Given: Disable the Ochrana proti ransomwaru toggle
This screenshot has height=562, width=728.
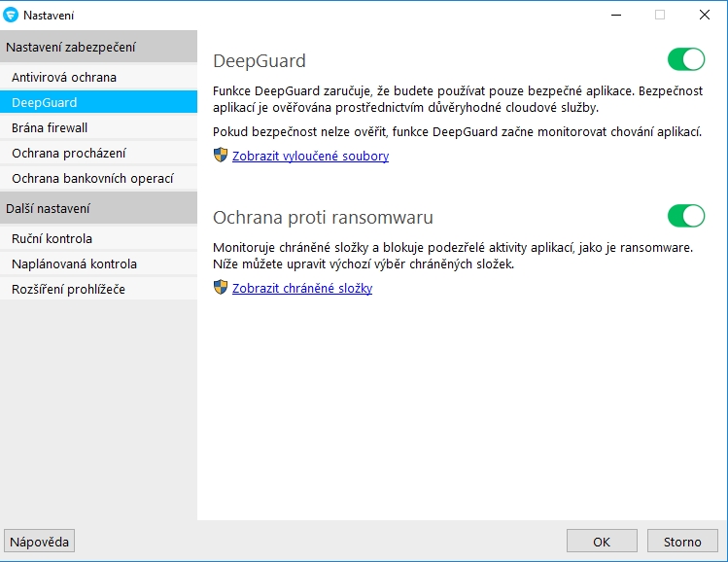Looking at the screenshot, I should [686, 216].
